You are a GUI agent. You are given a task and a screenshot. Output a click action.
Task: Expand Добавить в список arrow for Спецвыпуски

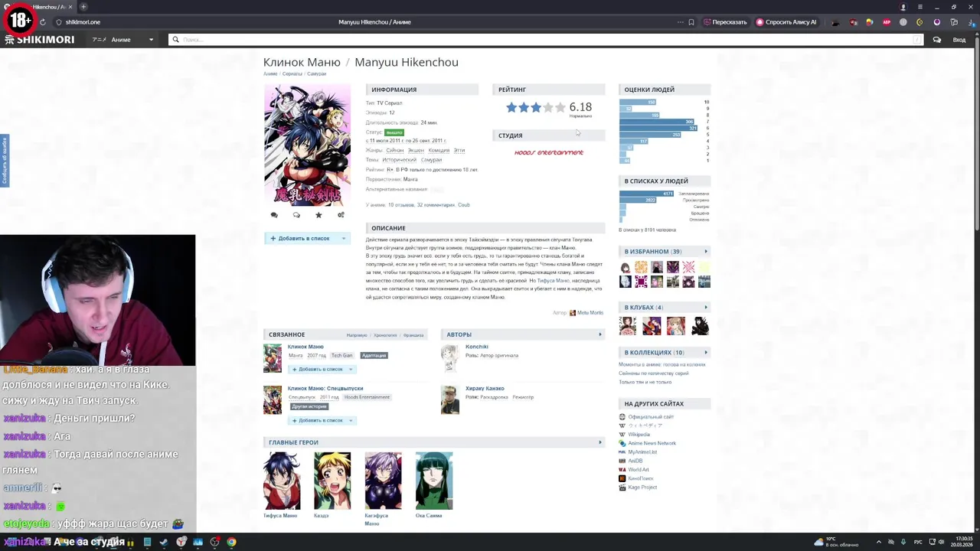point(351,421)
